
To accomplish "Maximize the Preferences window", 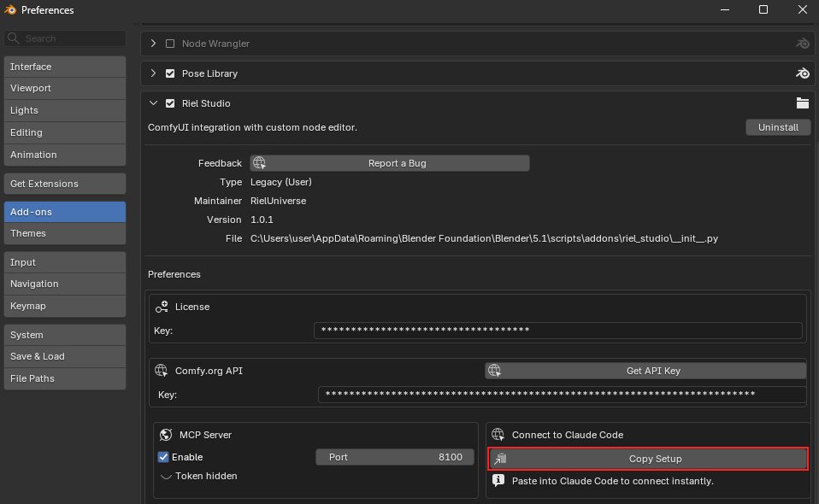I will click(763, 10).
